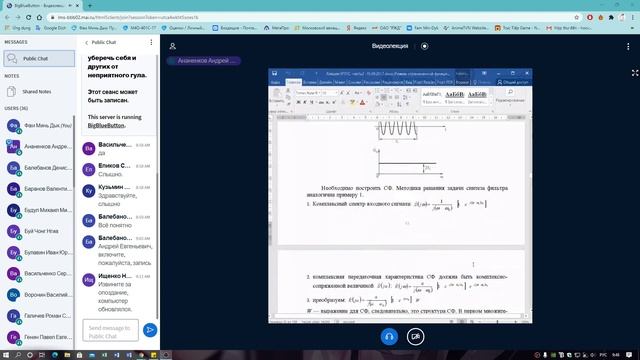The width and height of the screenshot is (640, 360).
Task: Open the Макет tab in Word
Action: click(x=340, y=82)
